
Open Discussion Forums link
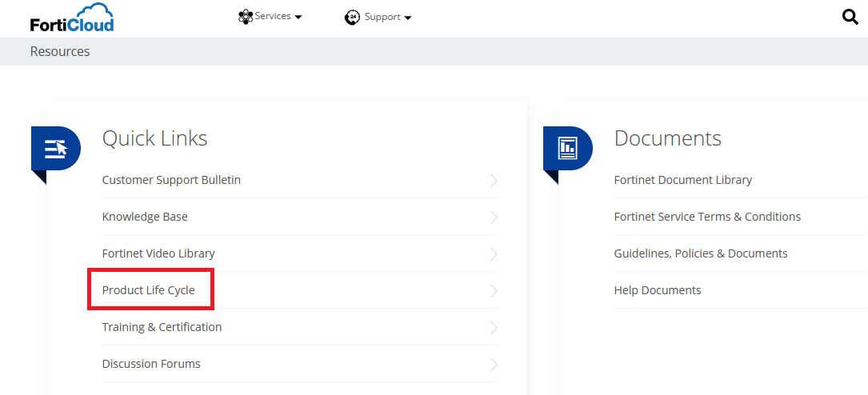coord(151,364)
